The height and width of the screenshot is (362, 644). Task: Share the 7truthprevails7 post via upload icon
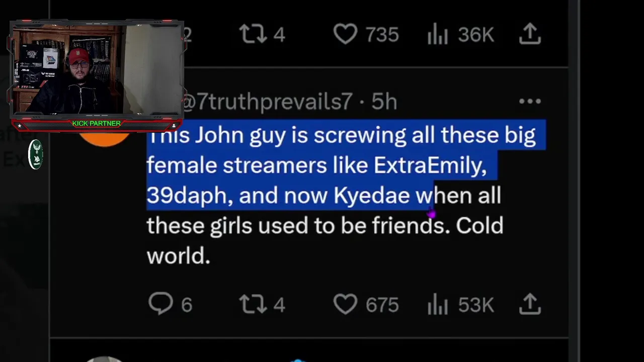530,304
